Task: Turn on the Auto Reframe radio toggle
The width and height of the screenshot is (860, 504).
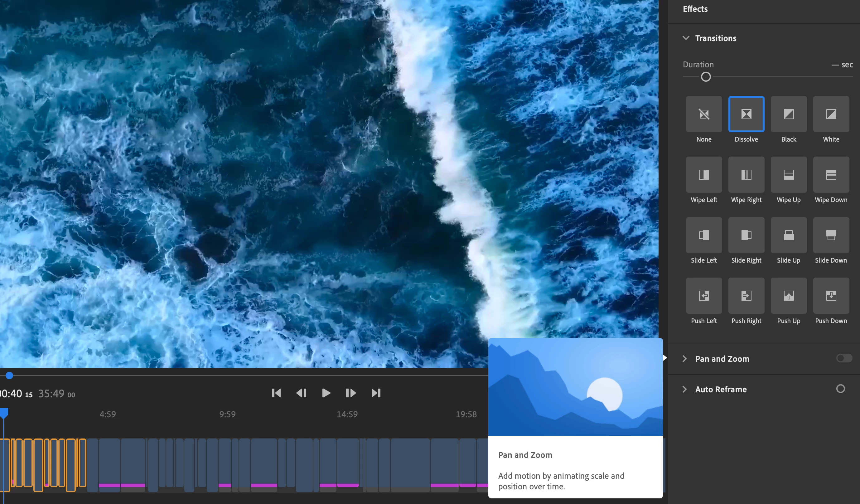Action: pyautogui.click(x=840, y=389)
